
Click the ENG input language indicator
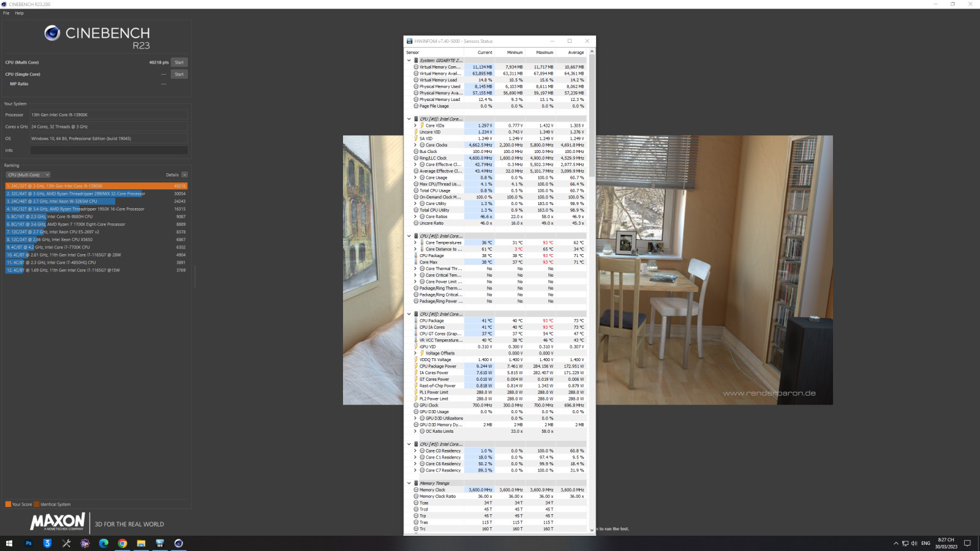(925, 543)
